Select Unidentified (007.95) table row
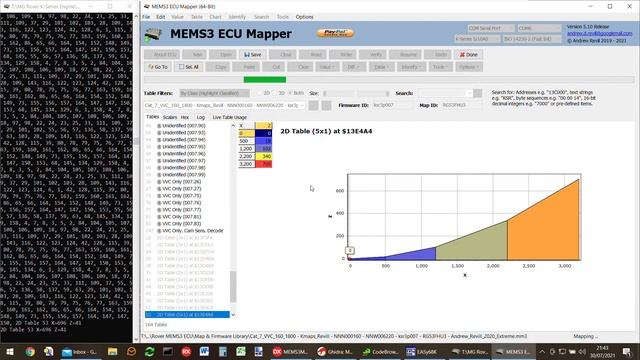 (184, 147)
